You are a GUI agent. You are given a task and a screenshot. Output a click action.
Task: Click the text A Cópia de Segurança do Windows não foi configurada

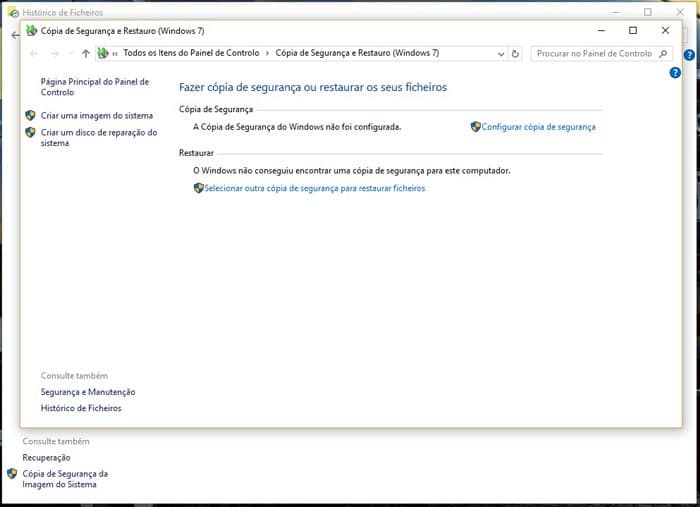[297, 127]
